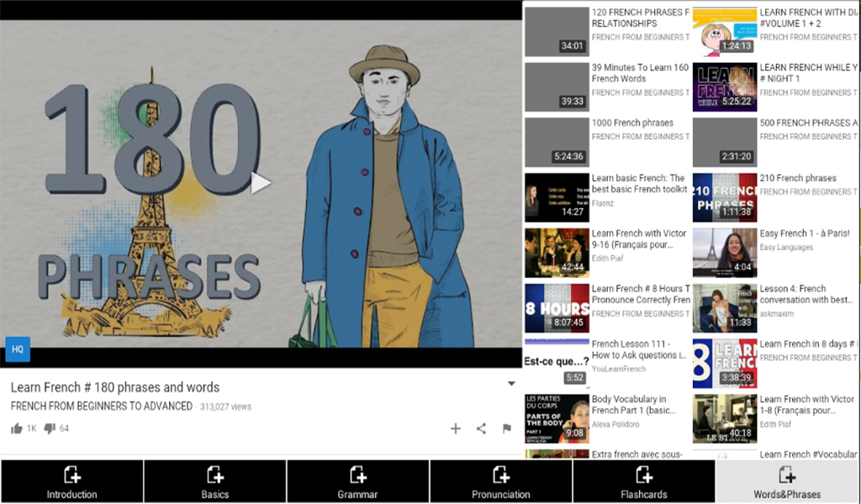The height and width of the screenshot is (504, 861).
Task: Expand the video description dropdown arrow
Action: [x=510, y=385]
